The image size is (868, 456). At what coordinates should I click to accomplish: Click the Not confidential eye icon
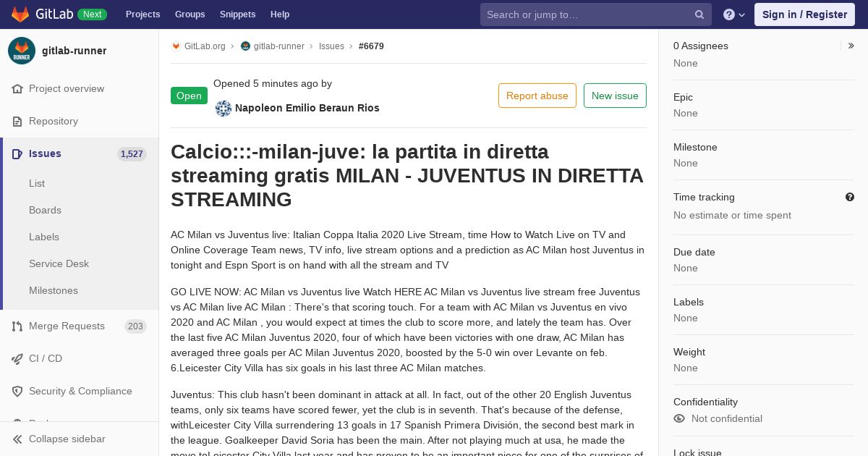pos(679,418)
